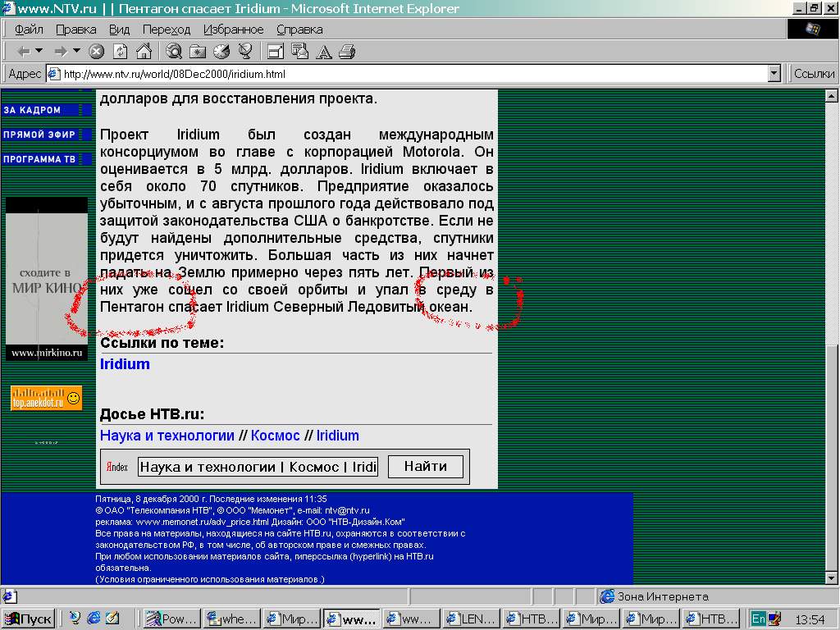This screenshot has height=630, width=840.
Task: Click the МИР КИНО banner
Action: point(47,279)
